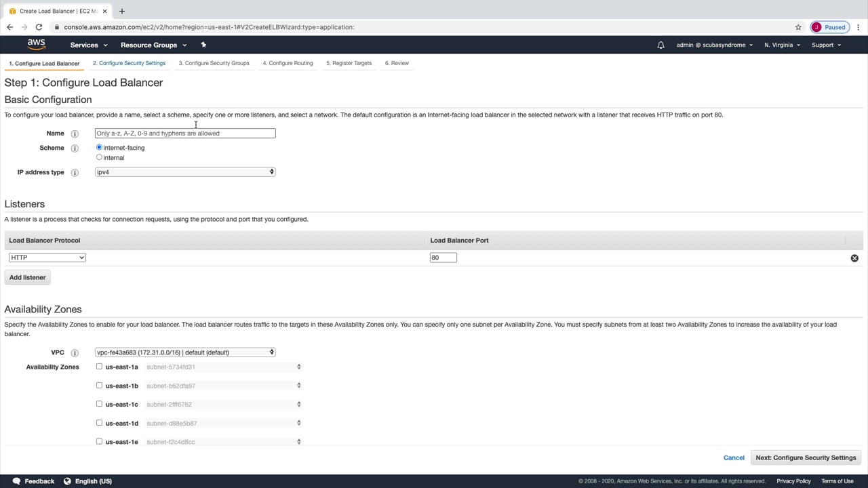
Task: Select the internet-facing scheme
Action: (99, 147)
